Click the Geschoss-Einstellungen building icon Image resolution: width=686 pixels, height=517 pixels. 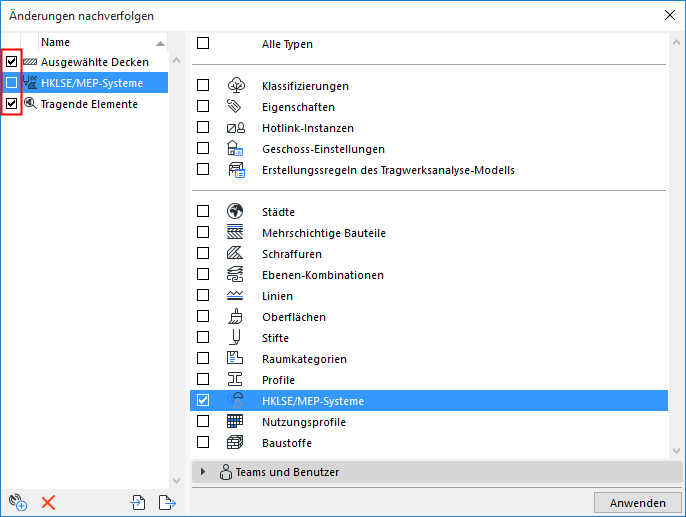click(235, 148)
